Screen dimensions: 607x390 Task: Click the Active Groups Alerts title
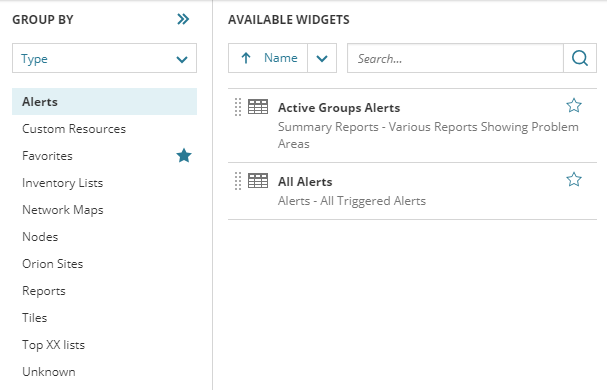point(339,108)
